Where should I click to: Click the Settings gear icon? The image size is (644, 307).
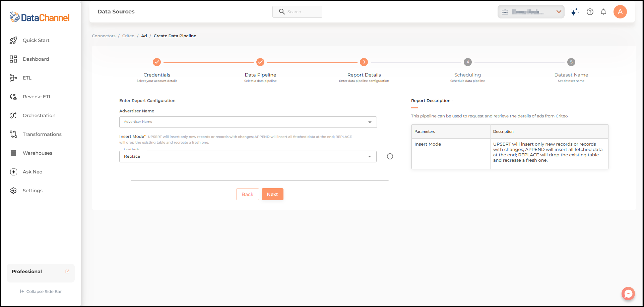coord(13,191)
